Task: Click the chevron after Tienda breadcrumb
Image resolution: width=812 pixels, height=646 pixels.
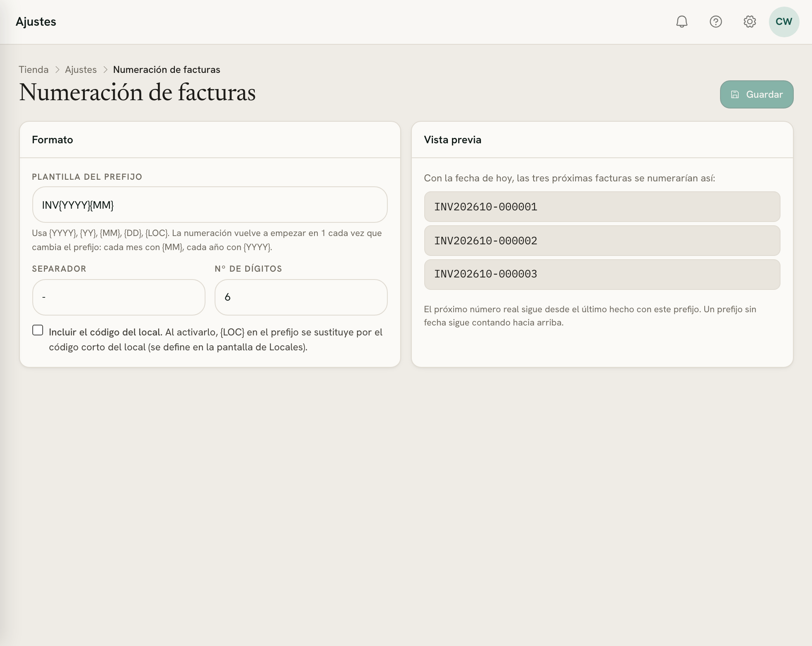Action: (x=58, y=70)
